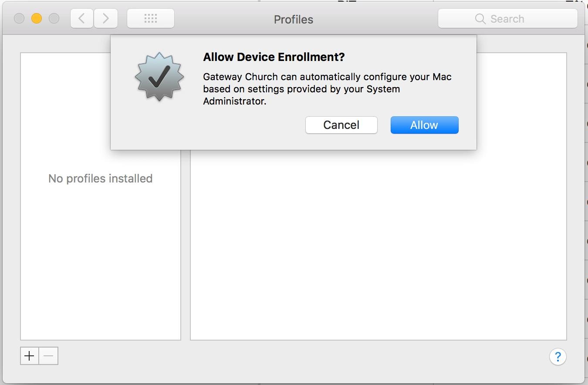Viewport: 588px width, 385px height.
Task: Go back using the left arrow
Action: [x=81, y=19]
